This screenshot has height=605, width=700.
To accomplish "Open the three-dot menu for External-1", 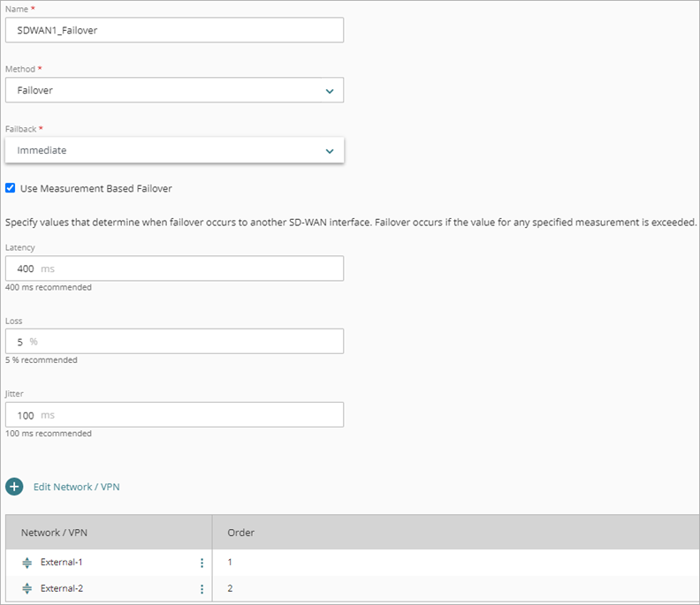I will click(x=202, y=563).
